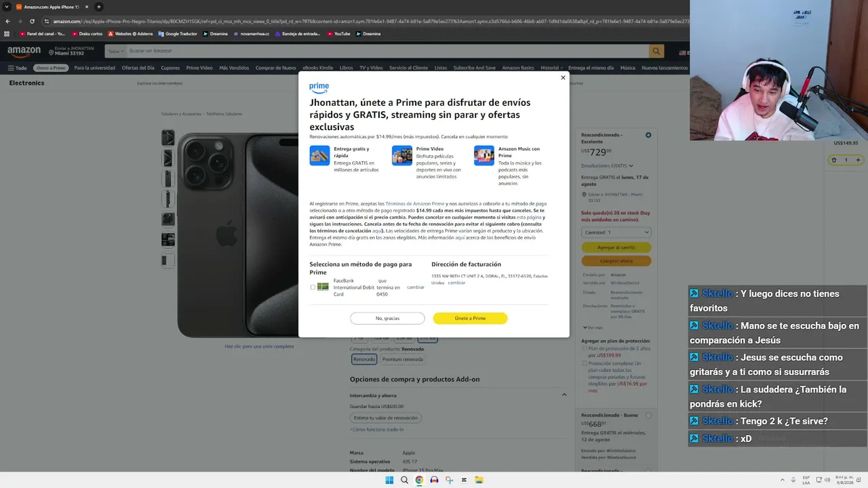Reload the Amazon page

32,21
